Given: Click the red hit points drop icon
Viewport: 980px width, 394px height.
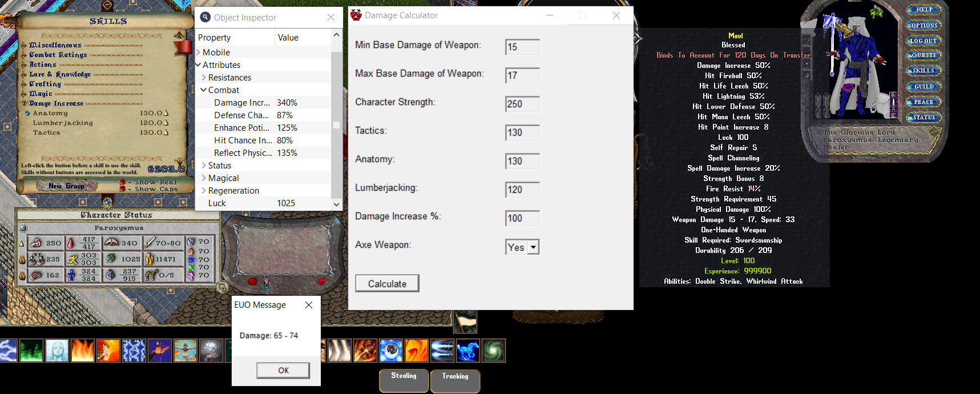Looking at the screenshot, I should pos(71,243).
